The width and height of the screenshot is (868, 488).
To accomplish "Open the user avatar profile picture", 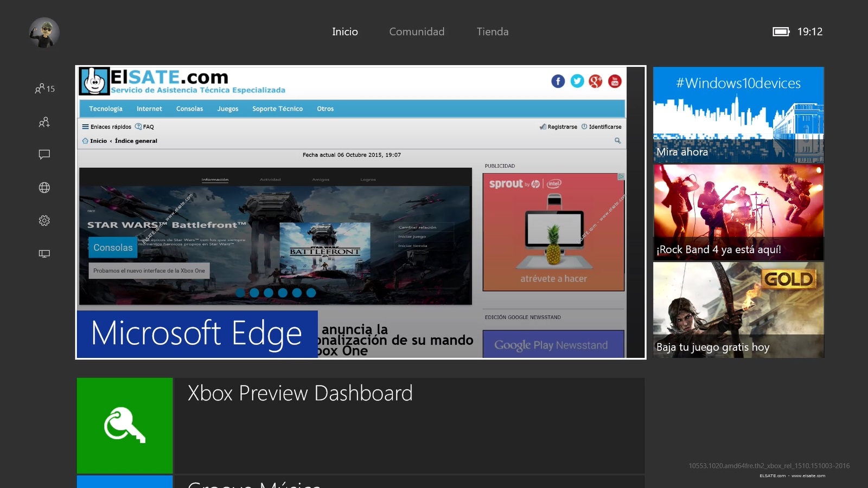I will [x=44, y=32].
